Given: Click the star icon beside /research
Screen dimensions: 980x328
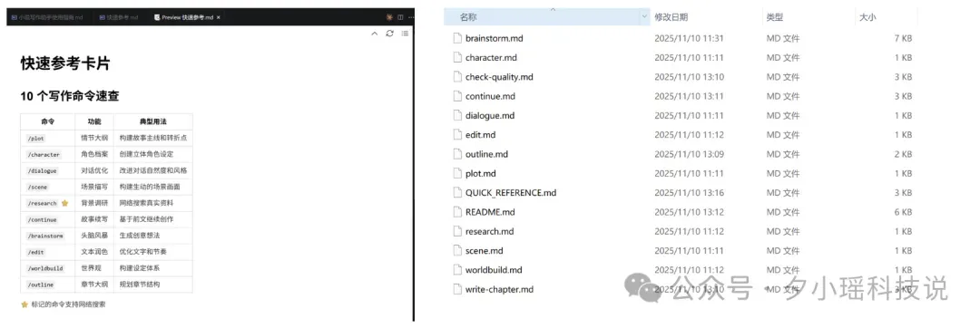Looking at the screenshot, I should click(x=64, y=203).
